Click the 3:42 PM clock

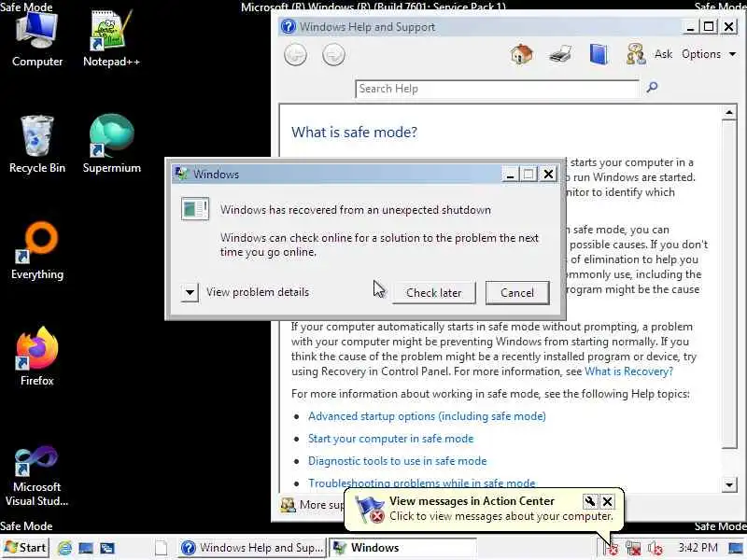(x=698, y=548)
